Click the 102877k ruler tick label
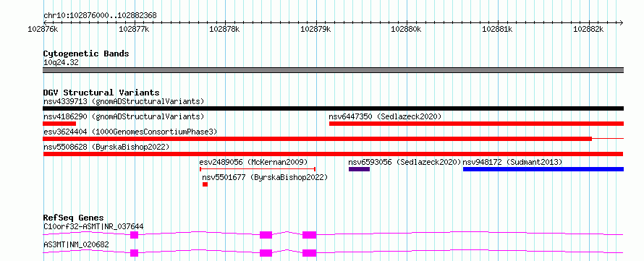 click(134, 30)
